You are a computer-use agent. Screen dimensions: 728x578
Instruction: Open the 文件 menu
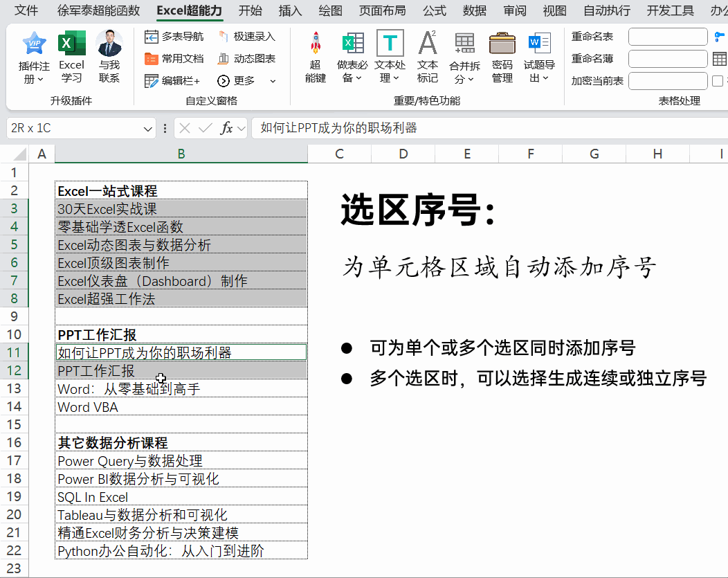click(x=26, y=10)
